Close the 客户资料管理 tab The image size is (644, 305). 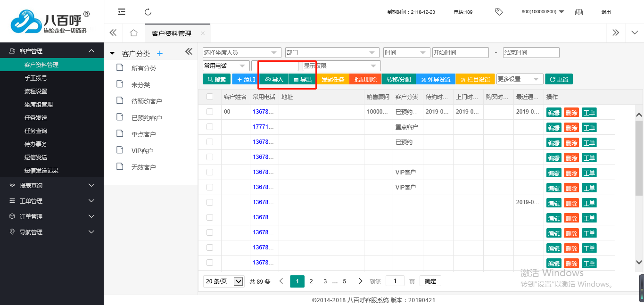[202, 33]
